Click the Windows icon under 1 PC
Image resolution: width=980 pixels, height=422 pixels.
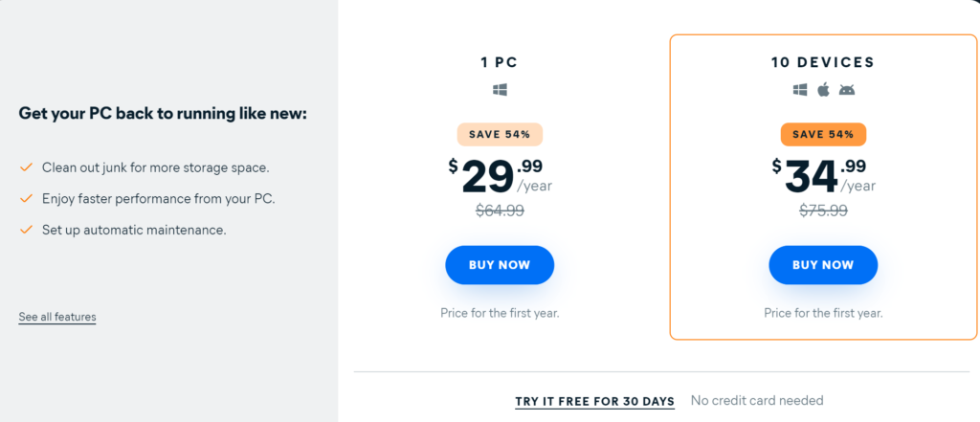click(500, 90)
